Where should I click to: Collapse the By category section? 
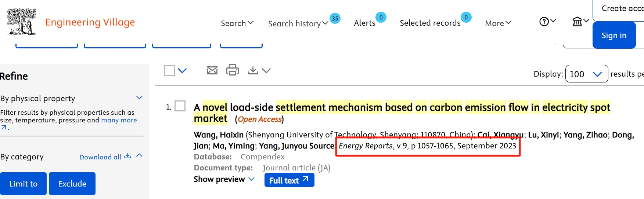139,156
